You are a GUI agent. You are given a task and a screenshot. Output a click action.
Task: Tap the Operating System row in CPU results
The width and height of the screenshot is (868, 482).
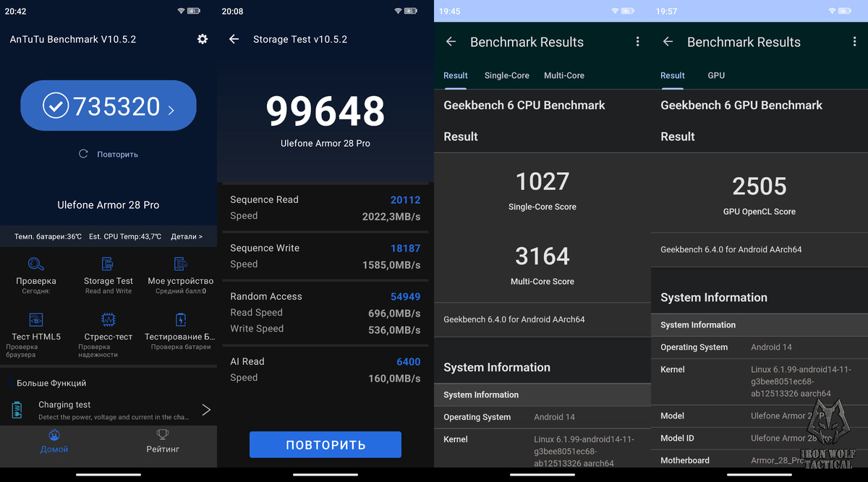tap(542, 417)
